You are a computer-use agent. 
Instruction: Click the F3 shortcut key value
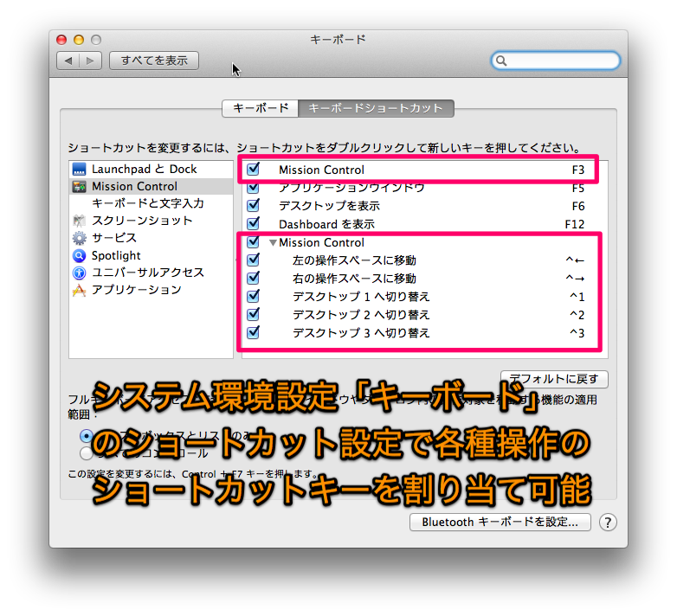pos(578,170)
